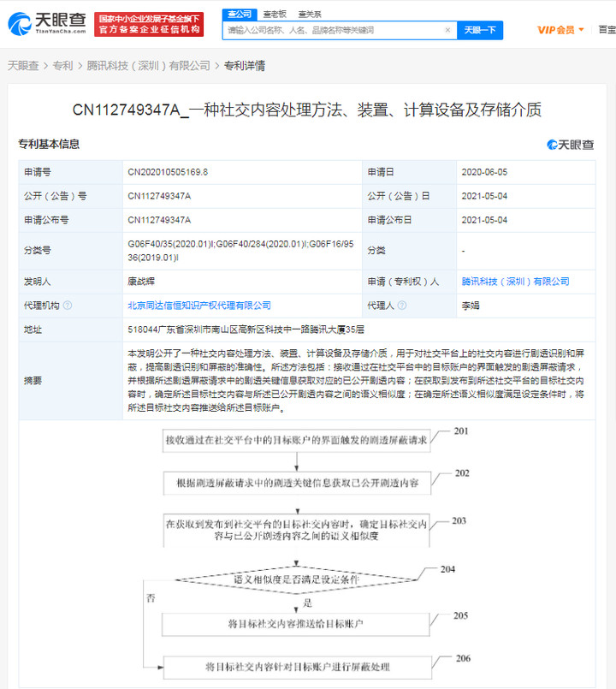Click the patent title heading CN112749347A
This screenshot has width=616, height=689.
[306, 110]
